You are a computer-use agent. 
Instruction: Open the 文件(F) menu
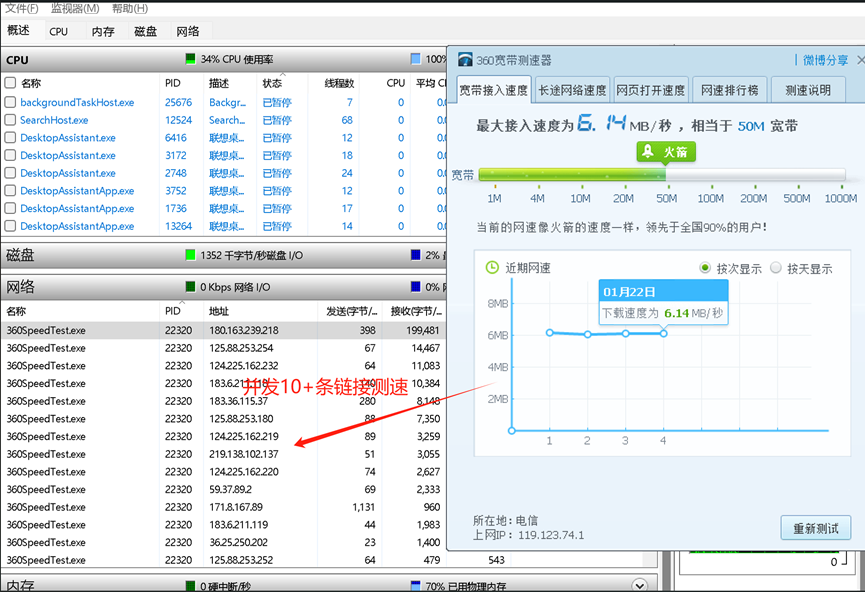(22, 8)
